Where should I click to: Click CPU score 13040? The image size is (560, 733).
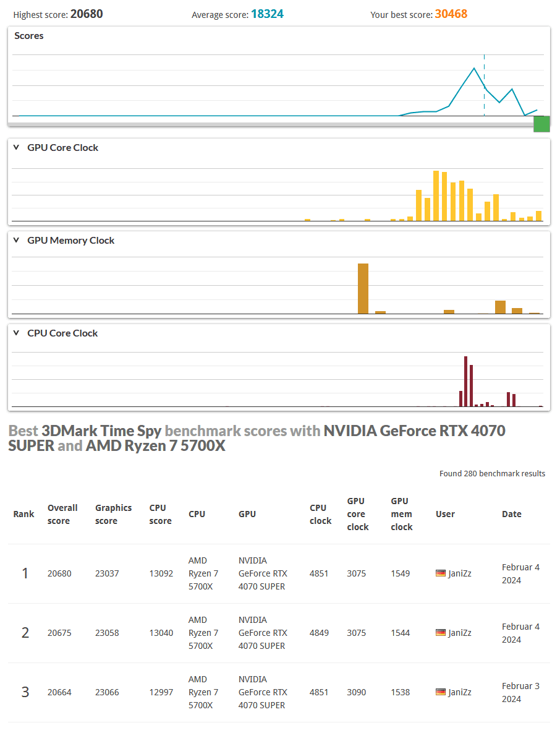[x=161, y=633]
